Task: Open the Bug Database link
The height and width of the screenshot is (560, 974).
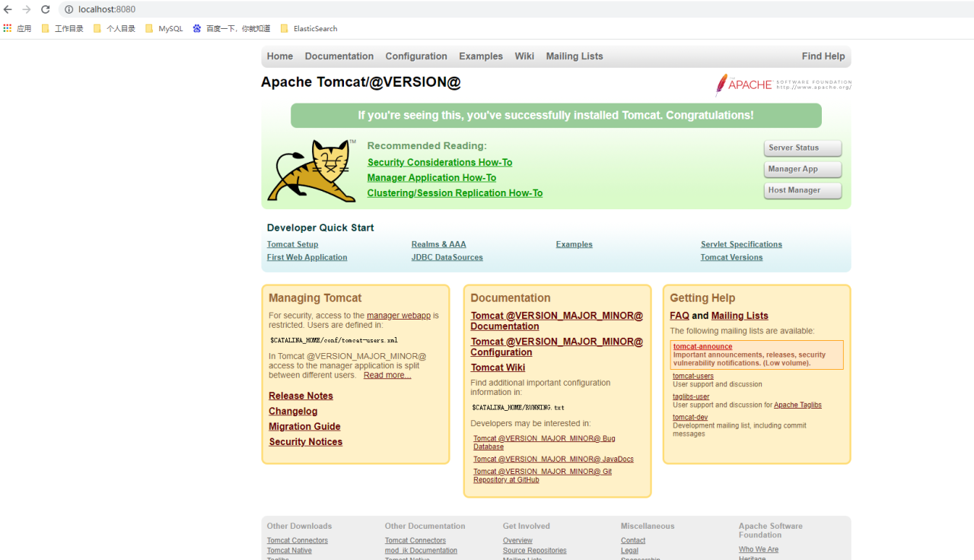Action: (544, 442)
